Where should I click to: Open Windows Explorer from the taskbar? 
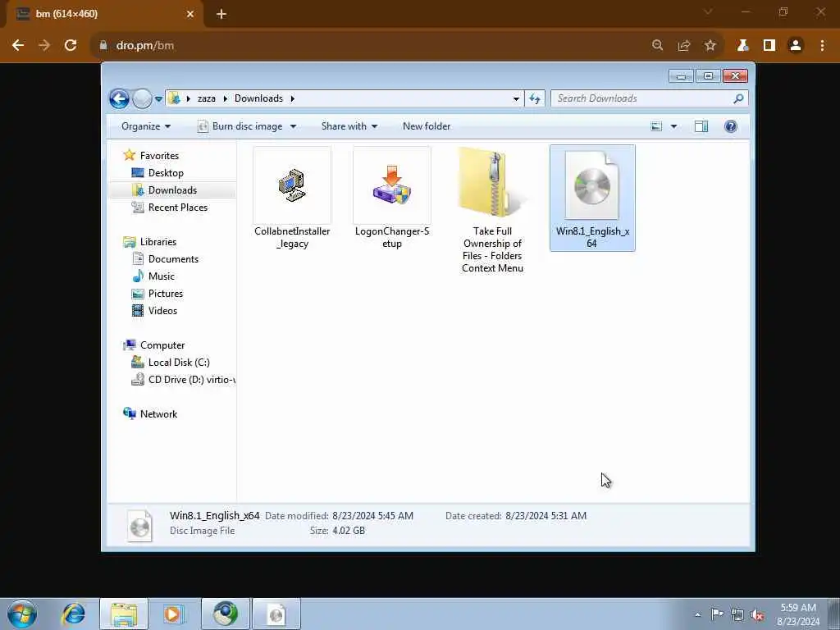124,614
